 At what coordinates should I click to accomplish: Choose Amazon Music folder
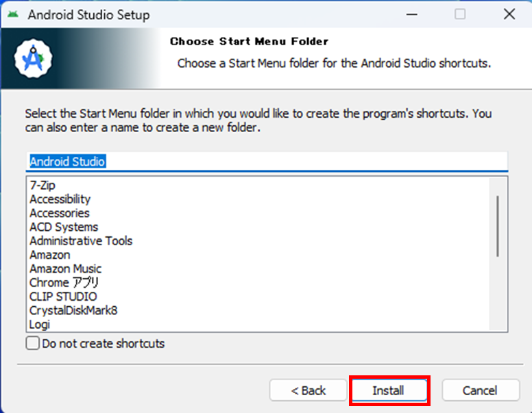coord(65,268)
